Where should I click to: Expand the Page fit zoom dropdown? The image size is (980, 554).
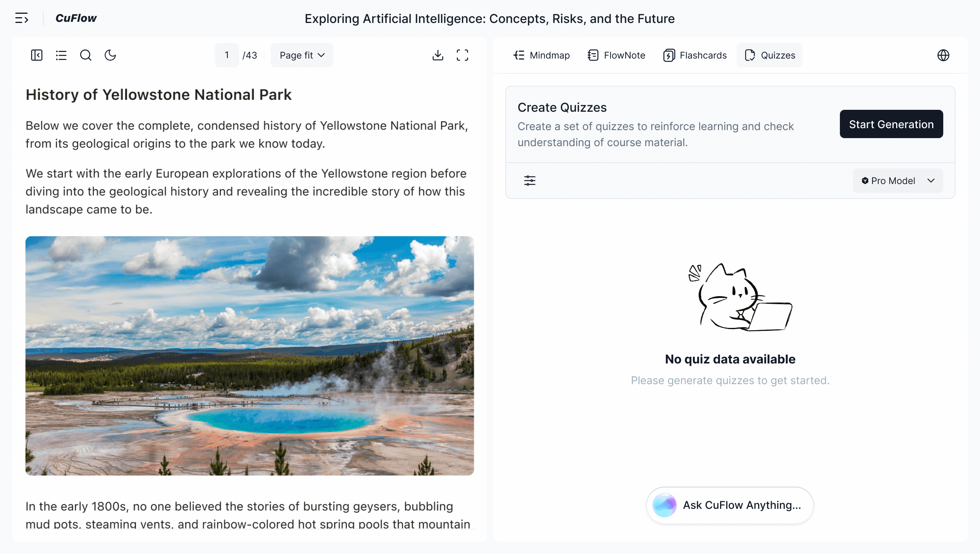tap(302, 55)
